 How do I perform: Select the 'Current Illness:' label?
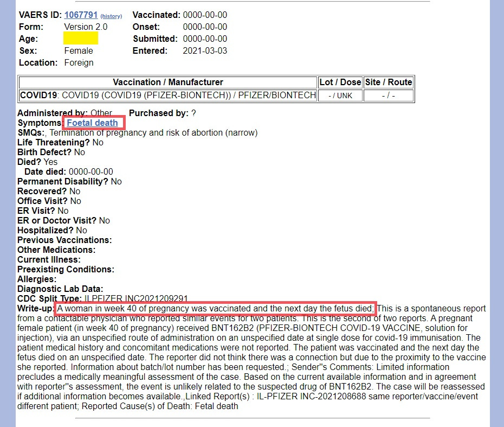[49, 260]
